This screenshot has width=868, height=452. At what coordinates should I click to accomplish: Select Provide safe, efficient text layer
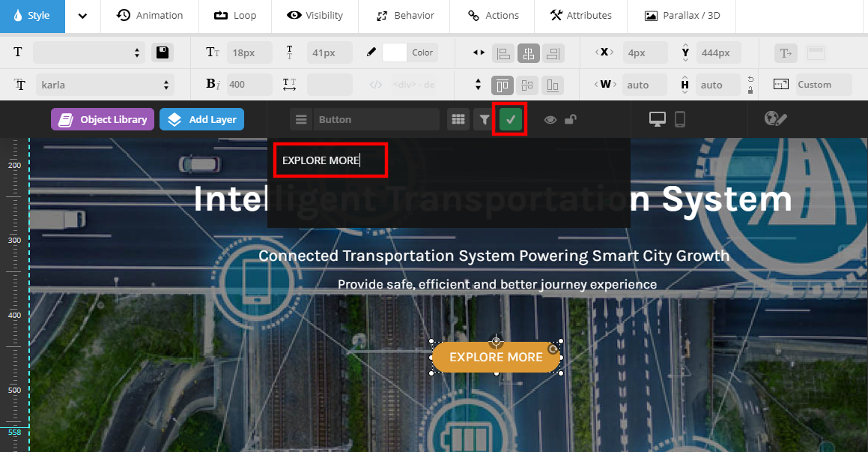(497, 284)
